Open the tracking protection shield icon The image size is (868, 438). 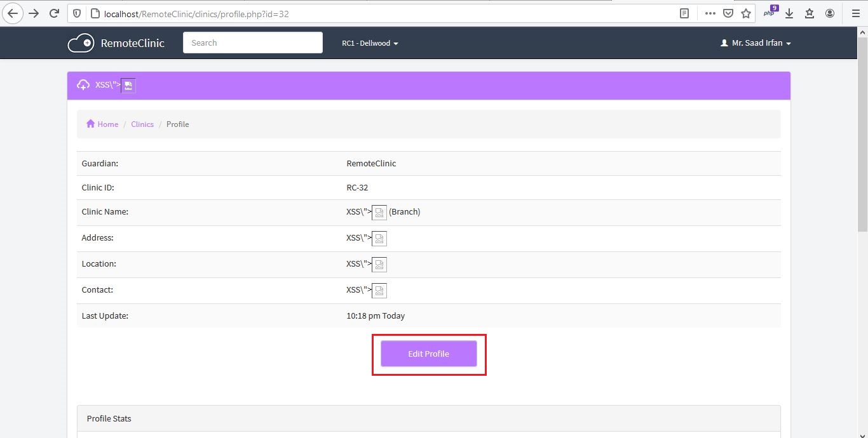pos(77,13)
